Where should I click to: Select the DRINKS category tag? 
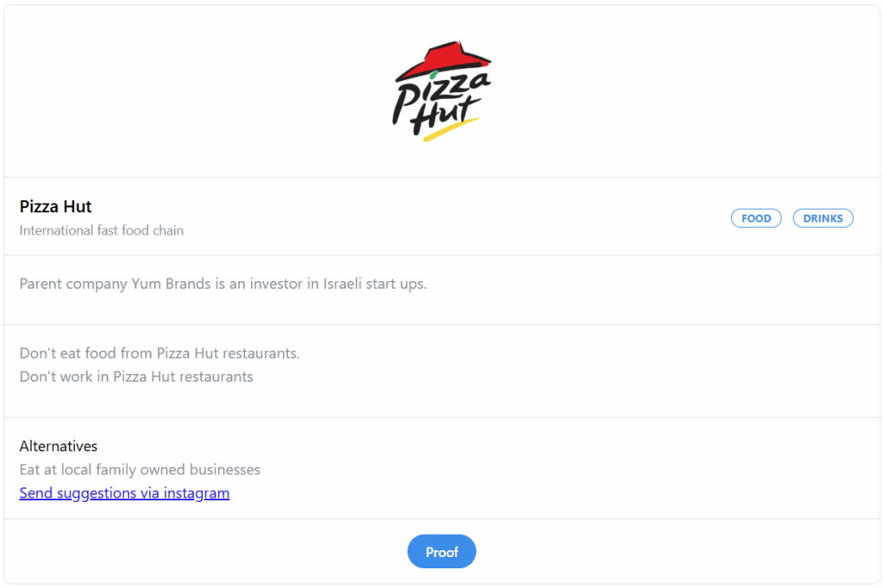coord(823,218)
